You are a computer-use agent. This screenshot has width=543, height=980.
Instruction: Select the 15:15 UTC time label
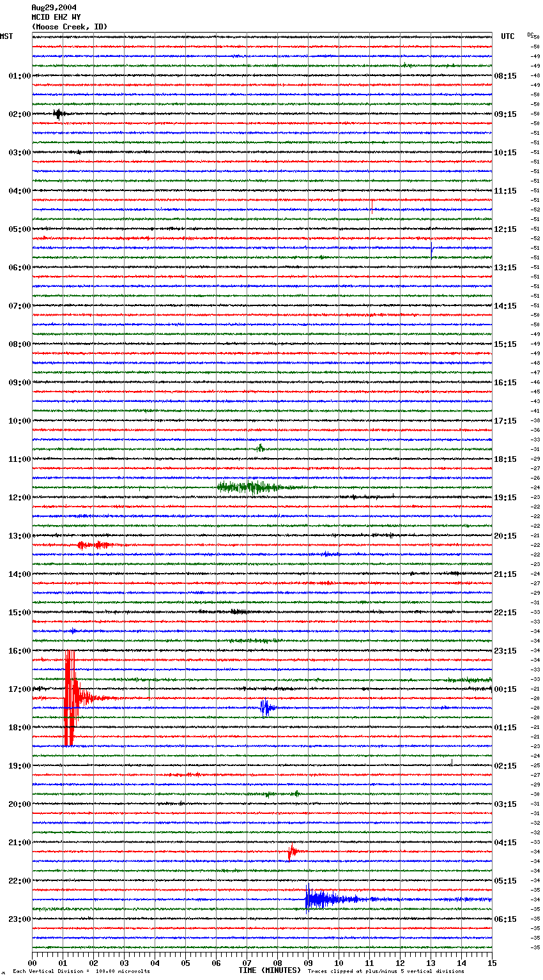tap(505, 344)
